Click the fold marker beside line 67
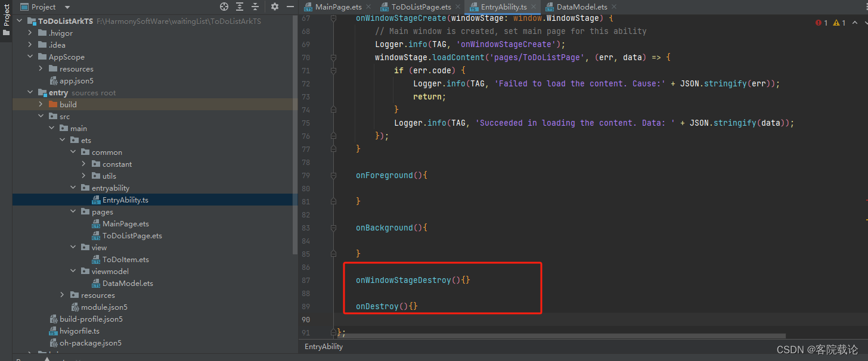 pyautogui.click(x=334, y=20)
